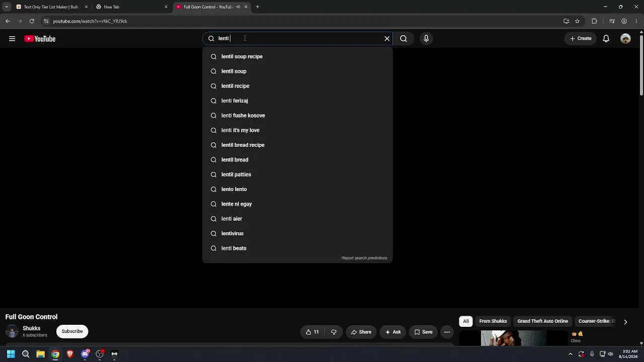Open File Explorer from the taskbar
This screenshot has height=362, width=644.
(41, 354)
